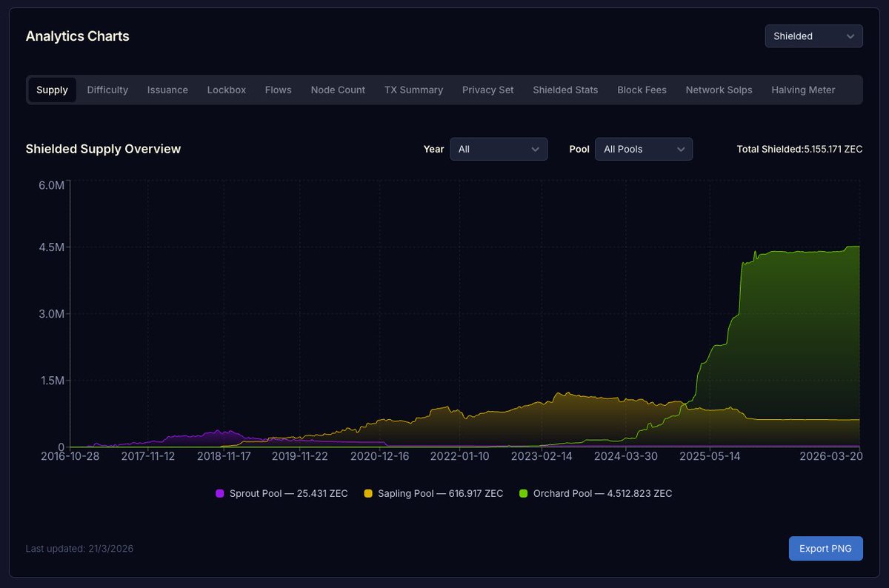Click the Total Shielded value text

click(x=799, y=149)
